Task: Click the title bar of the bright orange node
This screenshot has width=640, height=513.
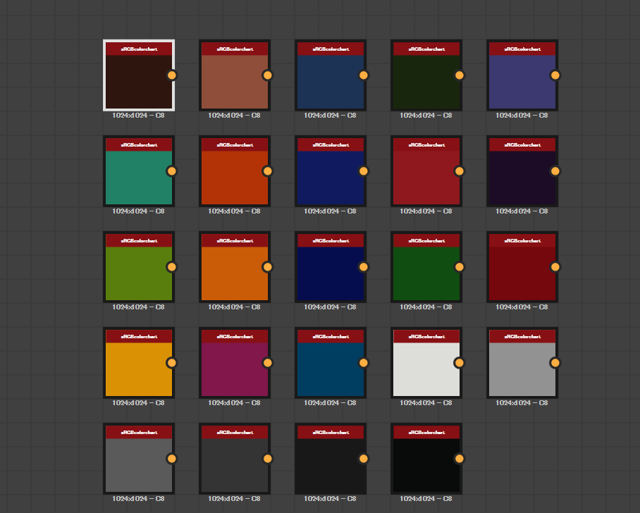Action: tap(234, 240)
